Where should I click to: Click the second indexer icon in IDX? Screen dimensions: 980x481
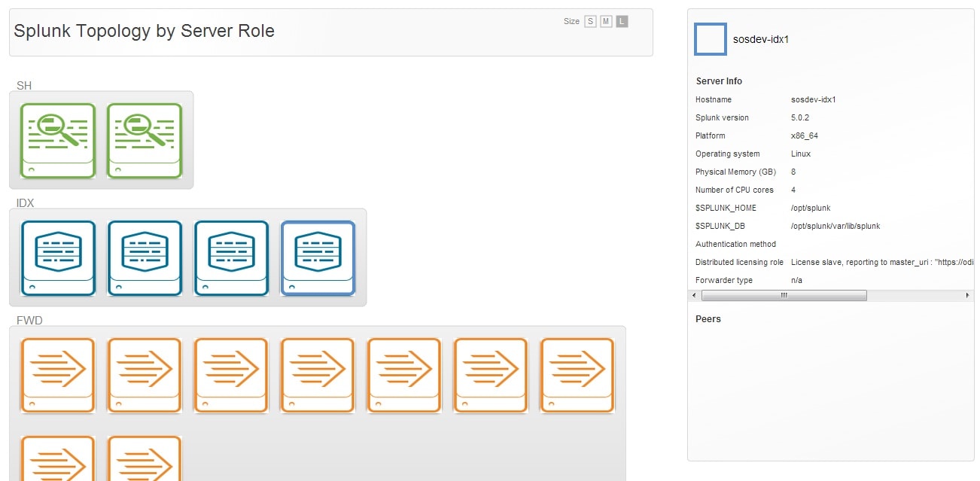point(145,258)
